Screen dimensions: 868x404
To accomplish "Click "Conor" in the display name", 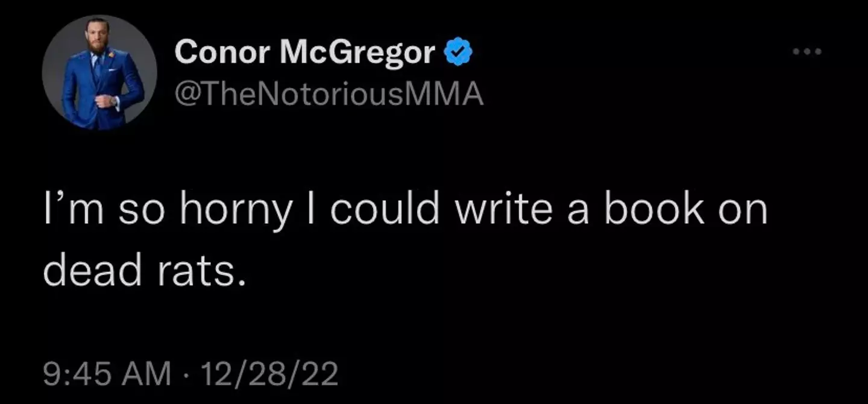I will coord(221,53).
